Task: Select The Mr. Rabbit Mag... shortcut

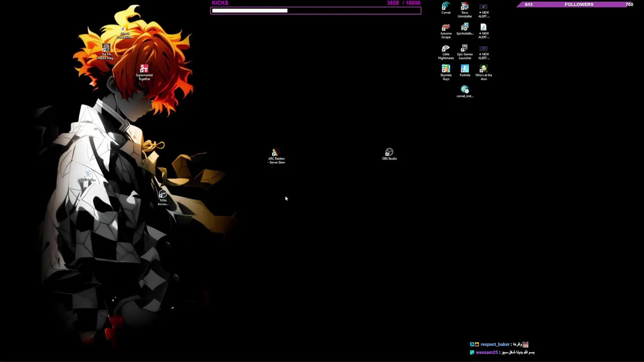Action: 106,52
